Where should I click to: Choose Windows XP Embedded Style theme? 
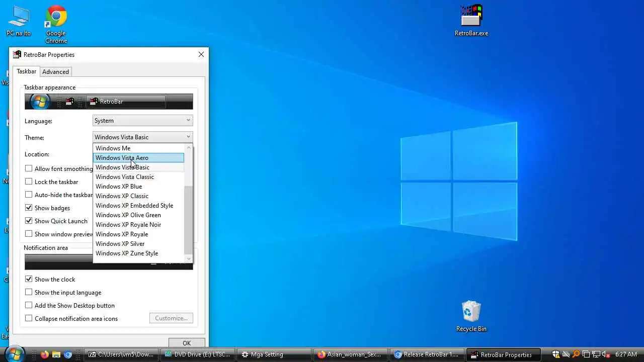pos(139,206)
